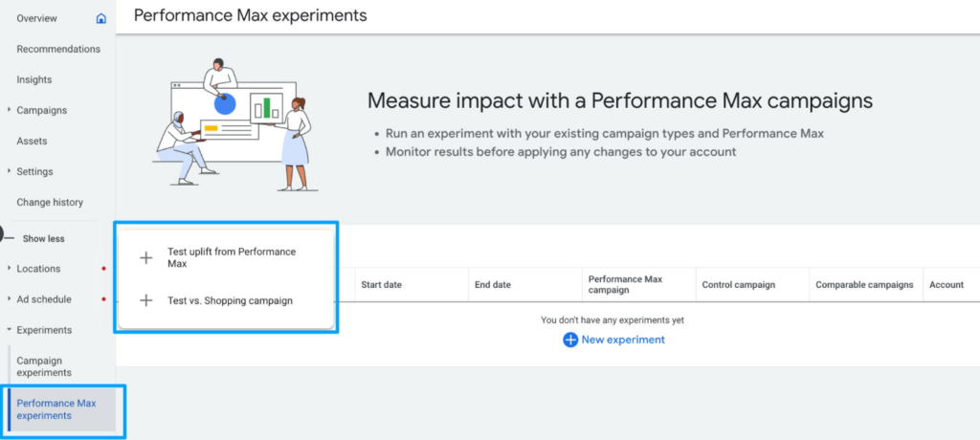Screen dimensions: 980x440
Task: Sort by Start date column header
Action: [x=381, y=285]
